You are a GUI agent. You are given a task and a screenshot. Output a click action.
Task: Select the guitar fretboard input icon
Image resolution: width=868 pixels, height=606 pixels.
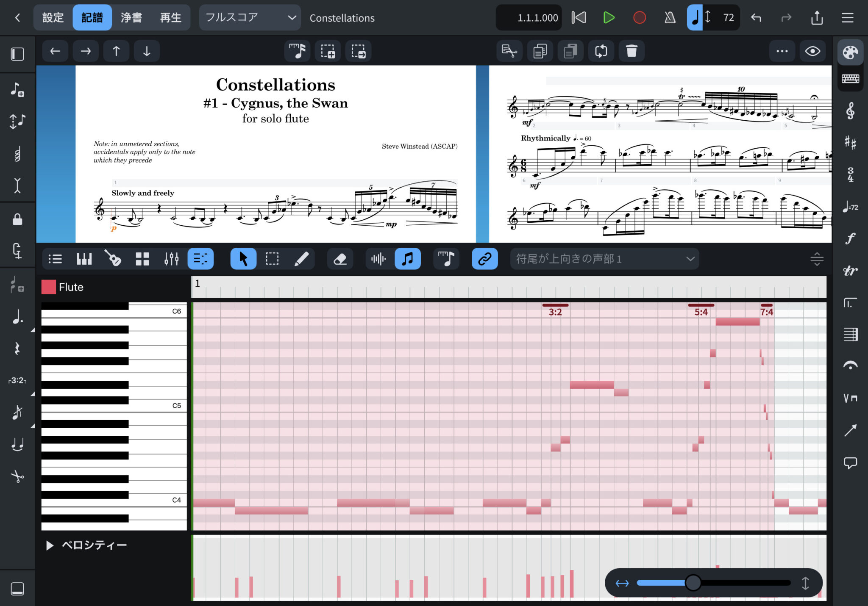click(113, 258)
